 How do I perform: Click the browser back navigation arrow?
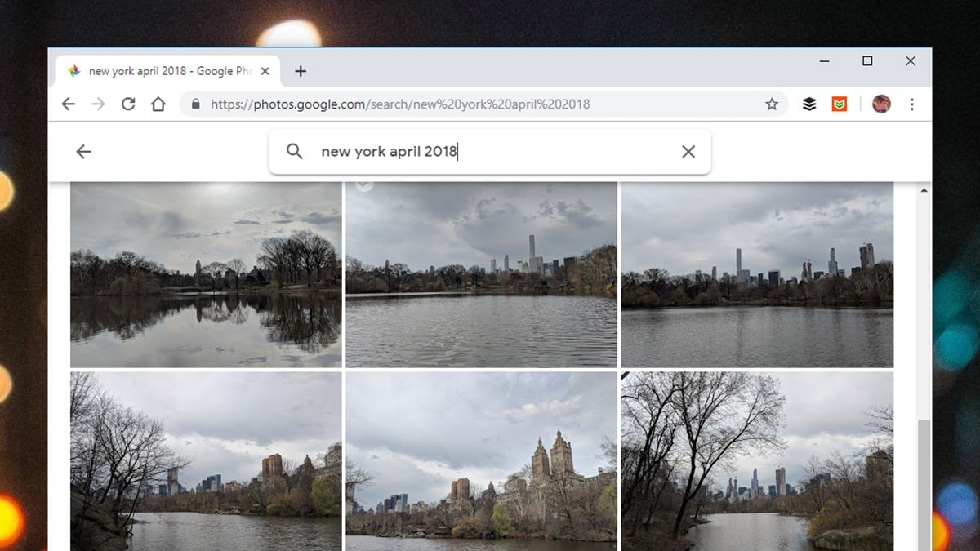point(68,104)
